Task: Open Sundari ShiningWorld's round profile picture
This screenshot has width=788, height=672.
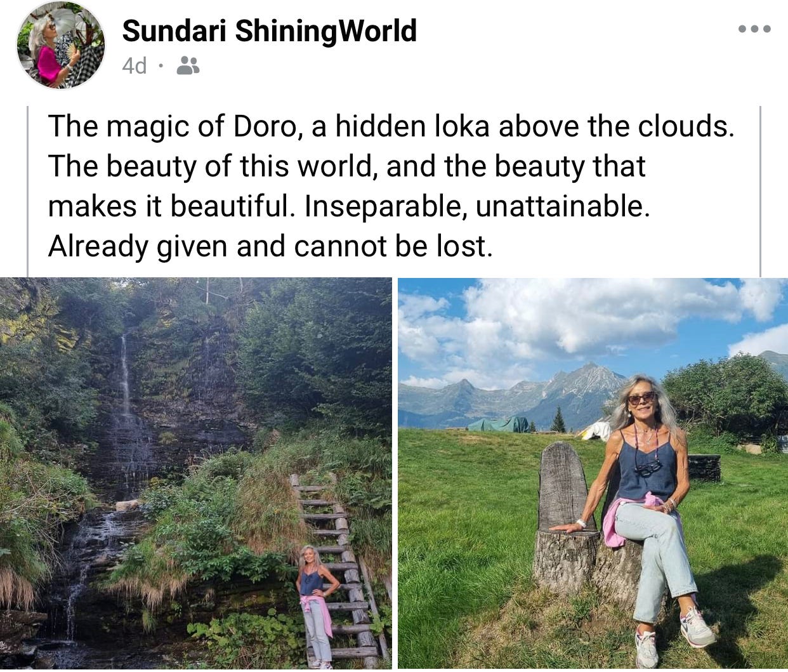Action: [60, 45]
